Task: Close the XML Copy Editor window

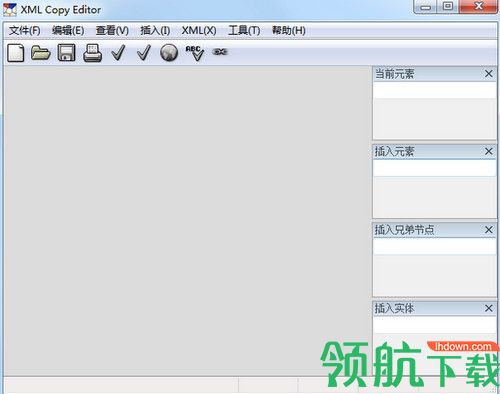Action: click(479, 7)
